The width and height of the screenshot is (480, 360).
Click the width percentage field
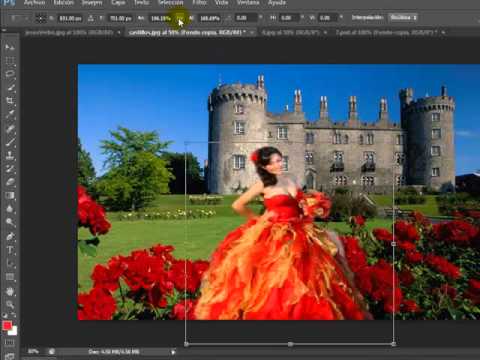pyautogui.click(x=161, y=18)
